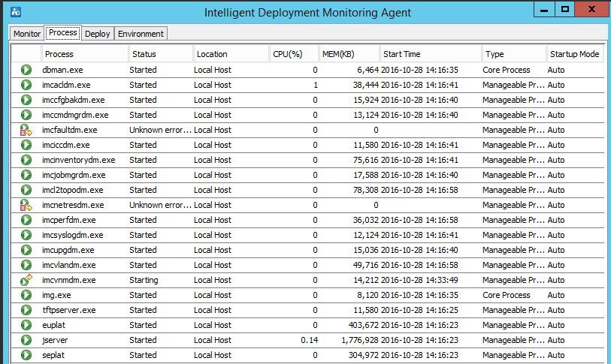The height and width of the screenshot is (364, 611).
Task: Select the imcfaultdm.exe process name
Action: pyautogui.click(x=70, y=130)
